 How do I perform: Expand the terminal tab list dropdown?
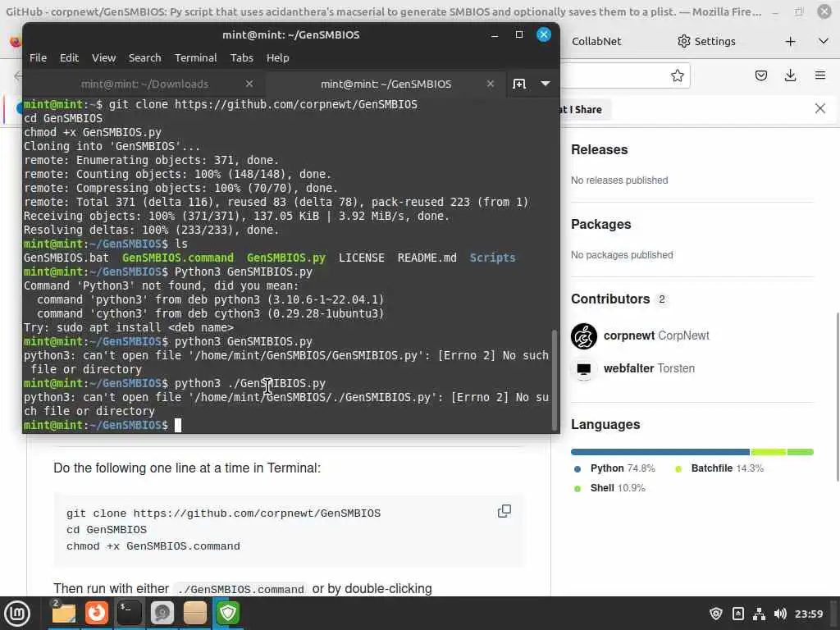pyautogui.click(x=546, y=84)
